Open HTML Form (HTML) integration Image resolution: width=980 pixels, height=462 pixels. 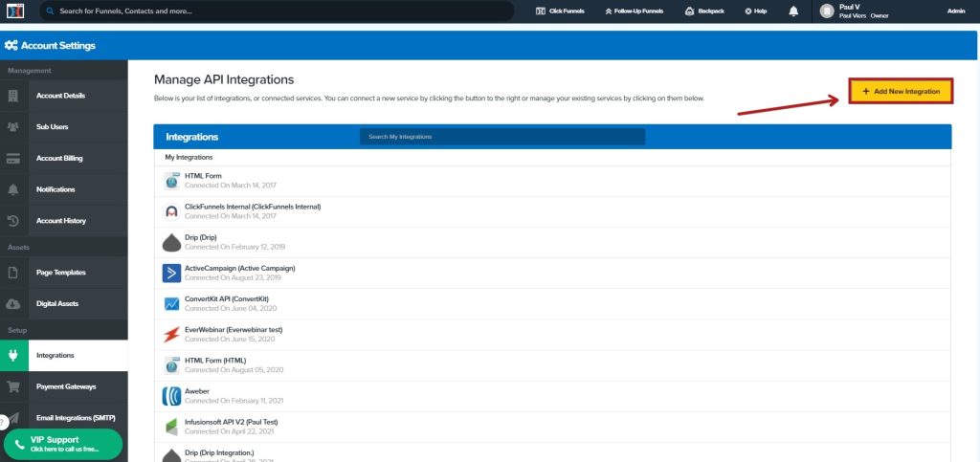(552, 365)
